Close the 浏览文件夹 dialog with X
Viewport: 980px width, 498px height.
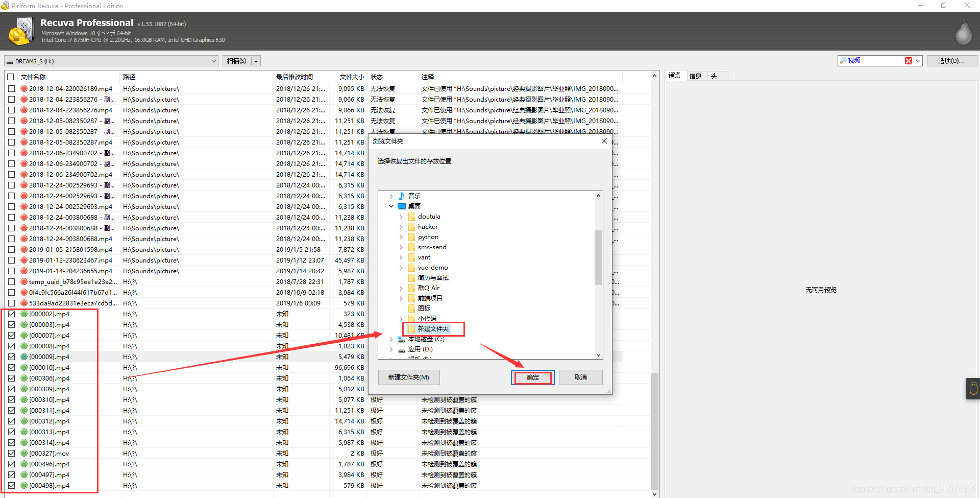604,141
